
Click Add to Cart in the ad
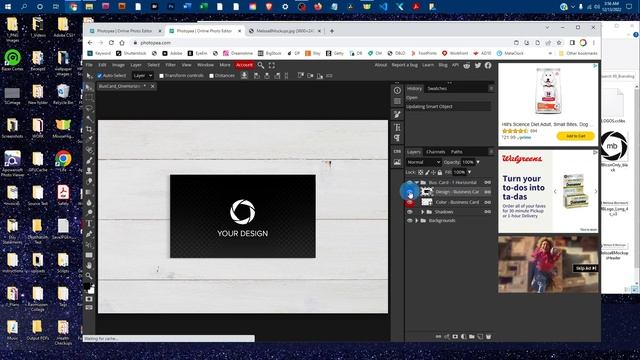pyautogui.click(x=576, y=136)
